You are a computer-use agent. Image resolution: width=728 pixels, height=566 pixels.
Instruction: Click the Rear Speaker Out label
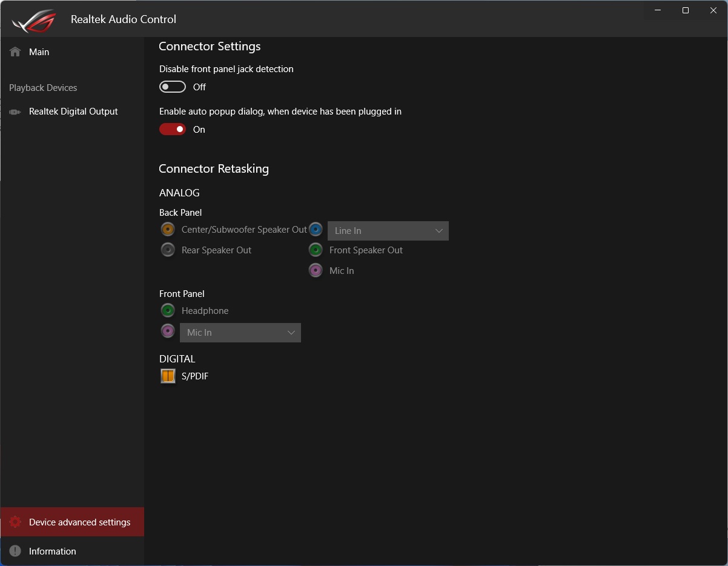216,250
